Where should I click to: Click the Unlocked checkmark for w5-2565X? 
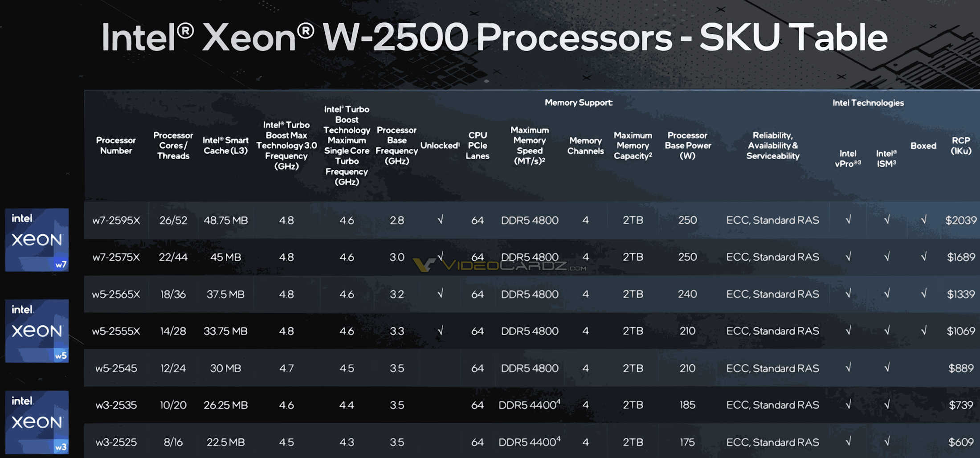tap(440, 294)
